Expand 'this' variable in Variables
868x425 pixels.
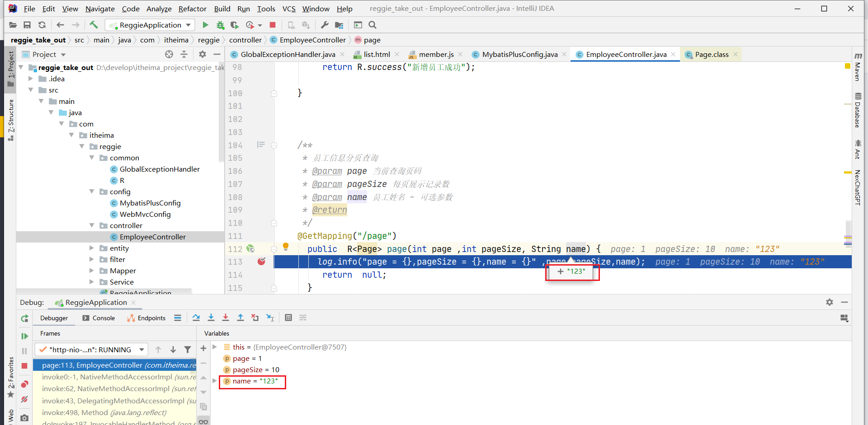point(215,347)
